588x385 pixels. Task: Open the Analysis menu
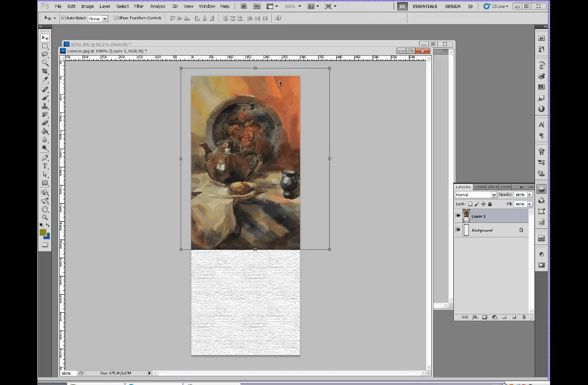coord(158,6)
